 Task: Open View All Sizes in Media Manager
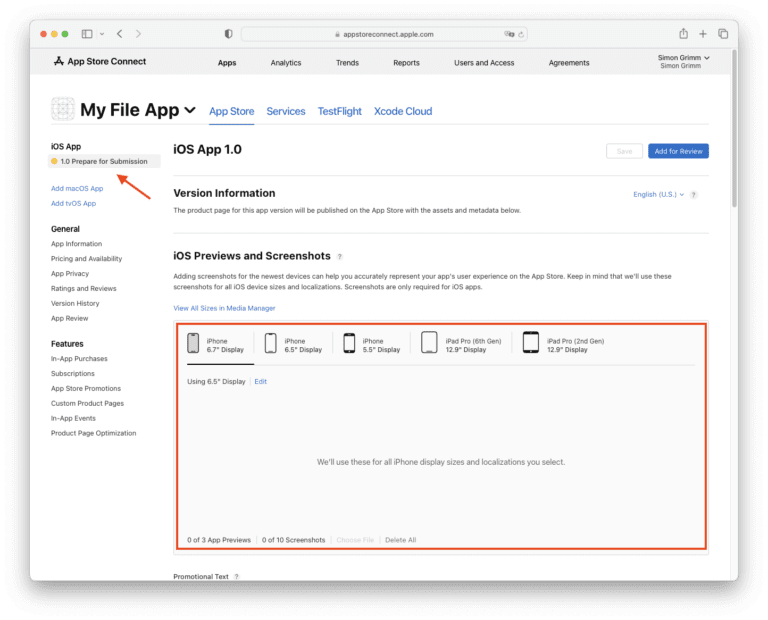pyautogui.click(x=224, y=308)
